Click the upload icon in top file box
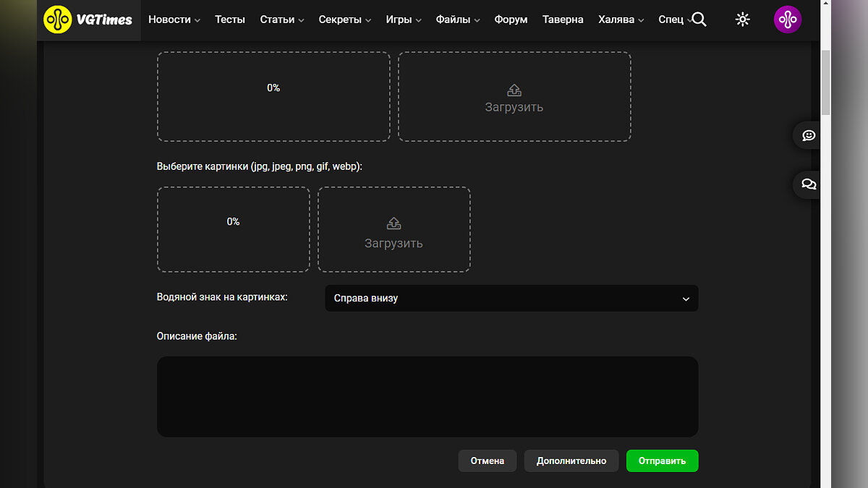 [514, 90]
